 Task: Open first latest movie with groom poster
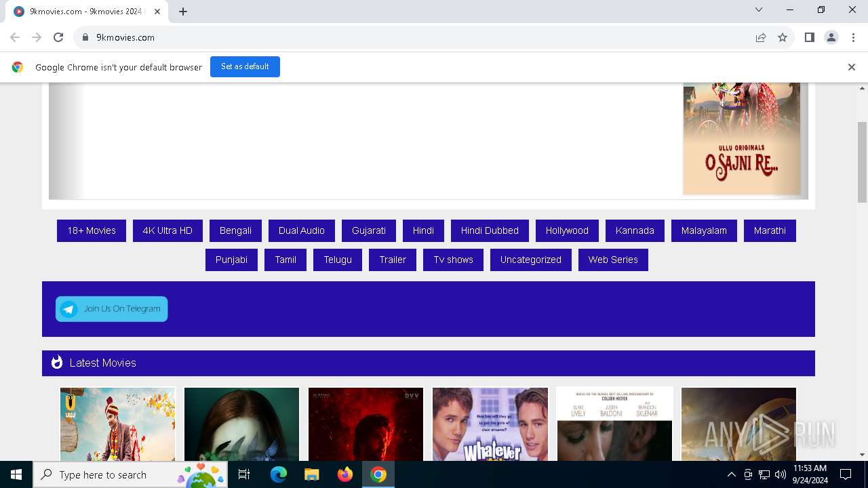(x=117, y=424)
